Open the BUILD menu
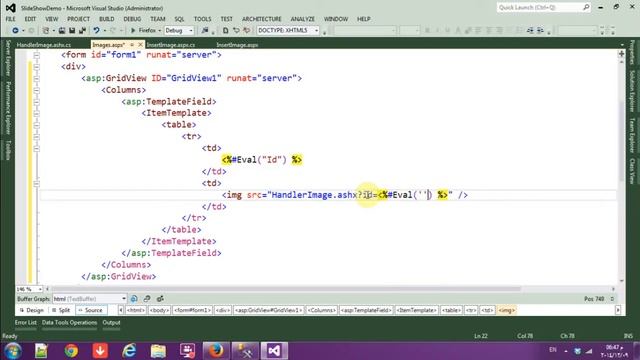 107,19
